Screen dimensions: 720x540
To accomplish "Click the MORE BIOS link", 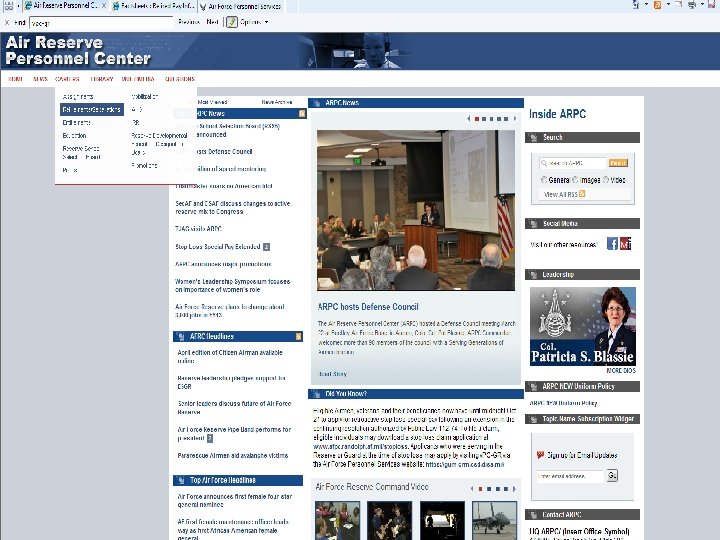I will pyautogui.click(x=621, y=371).
